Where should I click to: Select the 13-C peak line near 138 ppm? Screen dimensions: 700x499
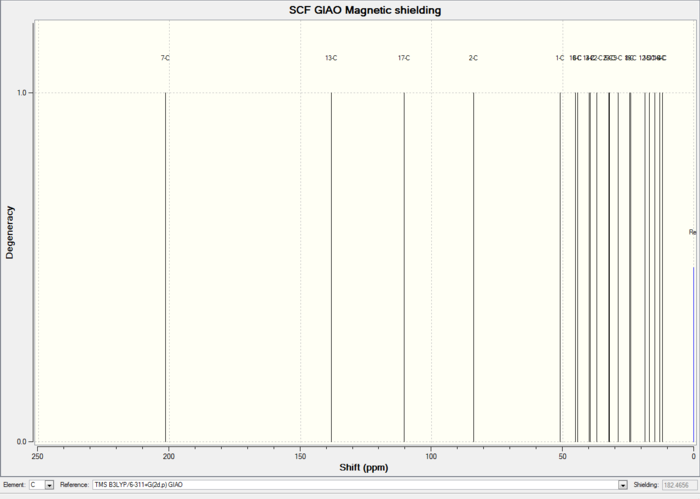(331, 267)
